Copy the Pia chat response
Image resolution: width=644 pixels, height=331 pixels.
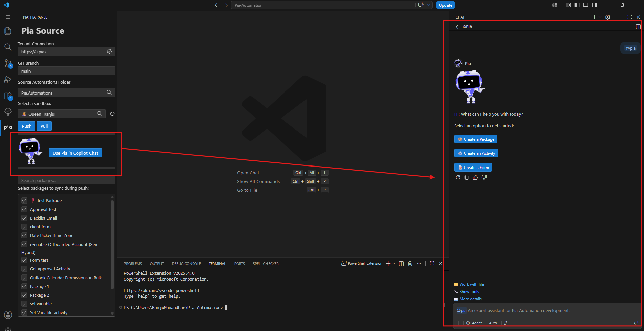click(x=467, y=177)
